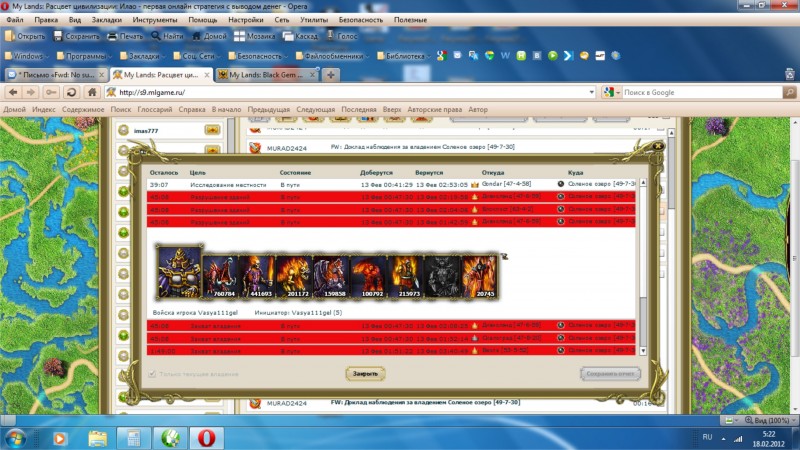This screenshot has width=800, height=450.
Task: Click the Поиск в Google search field
Action: pos(702,92)
